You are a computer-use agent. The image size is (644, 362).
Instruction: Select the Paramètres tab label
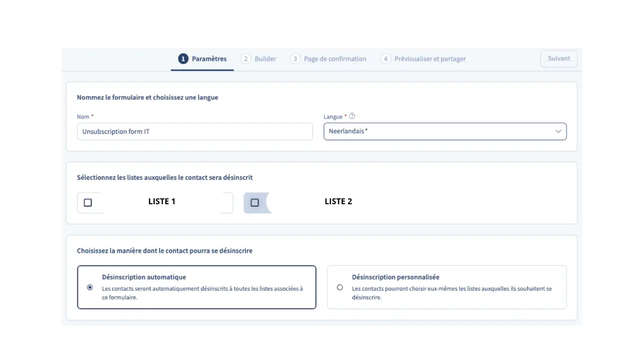[x=209, y=59]
